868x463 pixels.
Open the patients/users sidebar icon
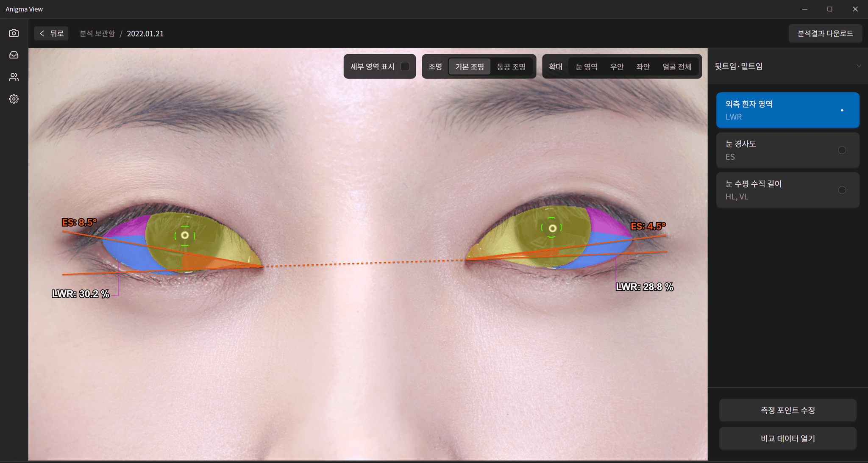[14, 77]
